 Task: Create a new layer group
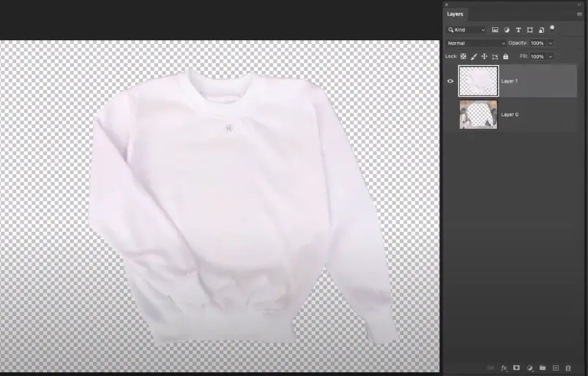tap(543, 368)
